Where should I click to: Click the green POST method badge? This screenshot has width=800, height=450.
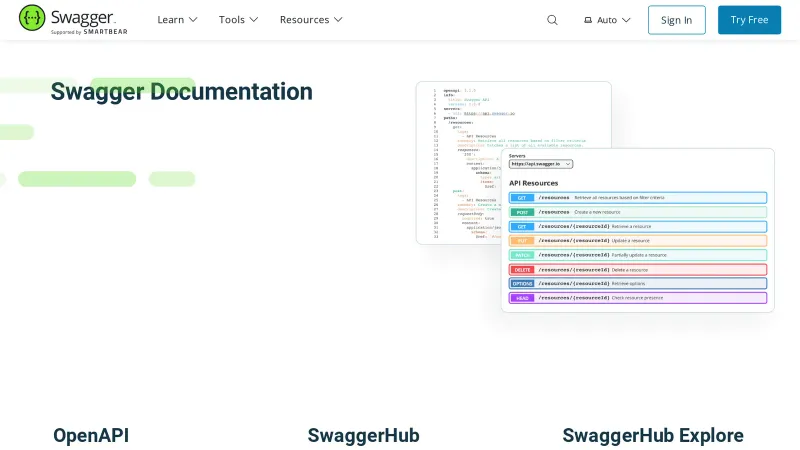[x=522, y=212]
